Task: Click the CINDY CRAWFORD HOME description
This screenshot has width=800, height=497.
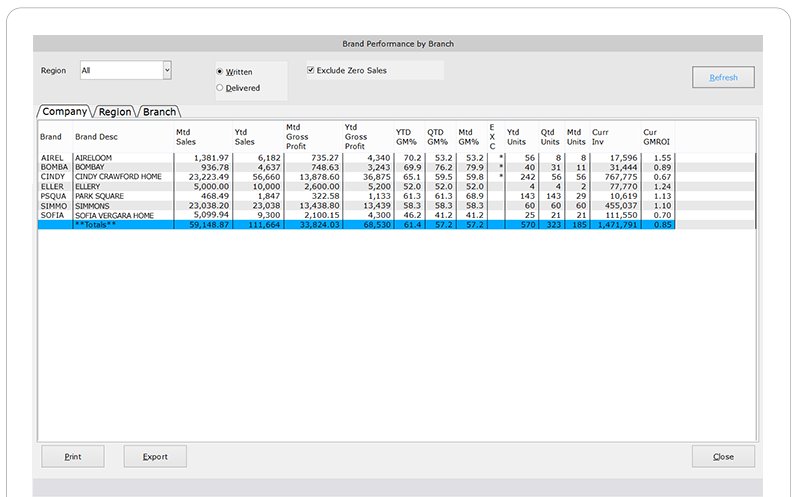Action: (x=118, y=177)
